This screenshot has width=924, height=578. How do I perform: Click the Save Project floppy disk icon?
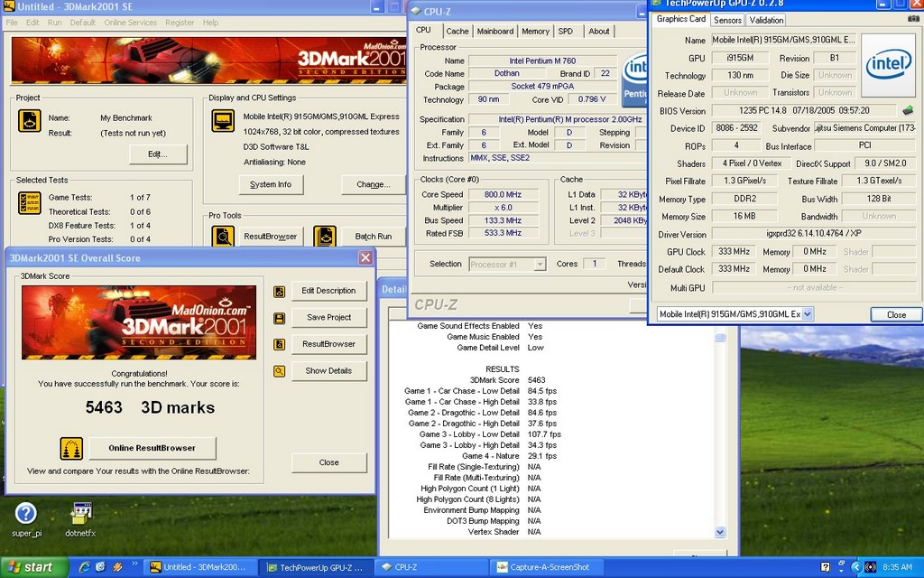280,319
